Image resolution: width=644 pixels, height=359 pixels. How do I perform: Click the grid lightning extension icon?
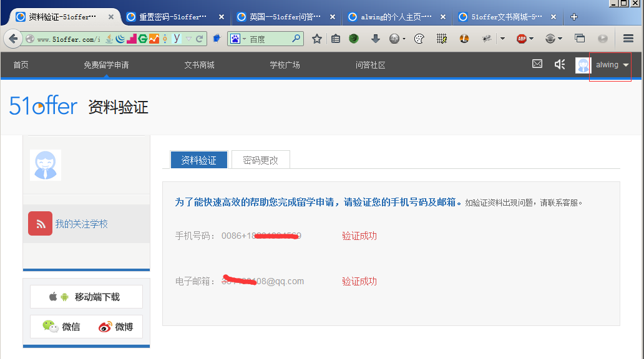point(442,39)
